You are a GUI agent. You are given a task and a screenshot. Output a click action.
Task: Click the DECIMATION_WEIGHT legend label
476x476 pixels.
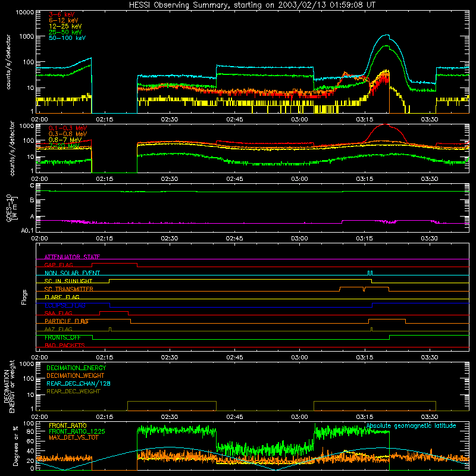point(76,376)
